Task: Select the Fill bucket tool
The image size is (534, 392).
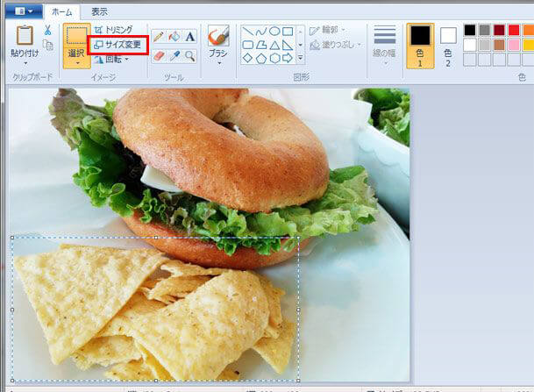Action: coord(174,36)
